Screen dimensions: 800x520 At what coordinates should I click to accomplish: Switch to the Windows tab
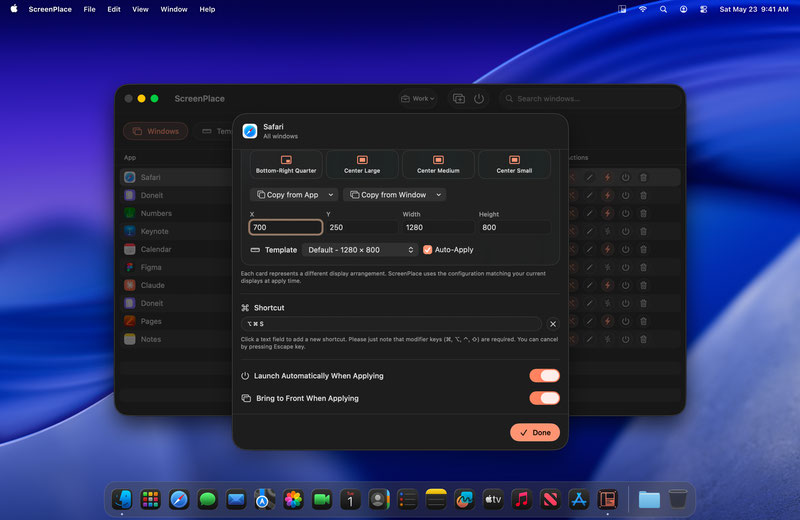point(156,131)
